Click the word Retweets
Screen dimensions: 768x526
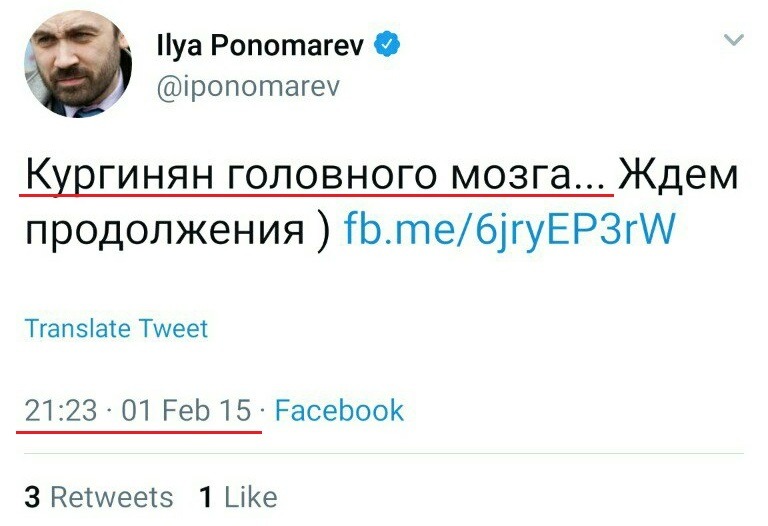pyautogui.click(x=111, y=497)
